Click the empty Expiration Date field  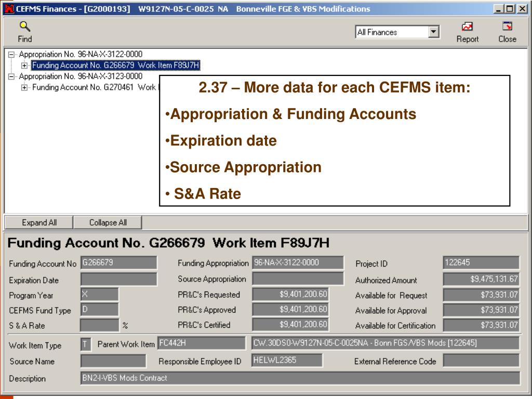tap(119, 279)
